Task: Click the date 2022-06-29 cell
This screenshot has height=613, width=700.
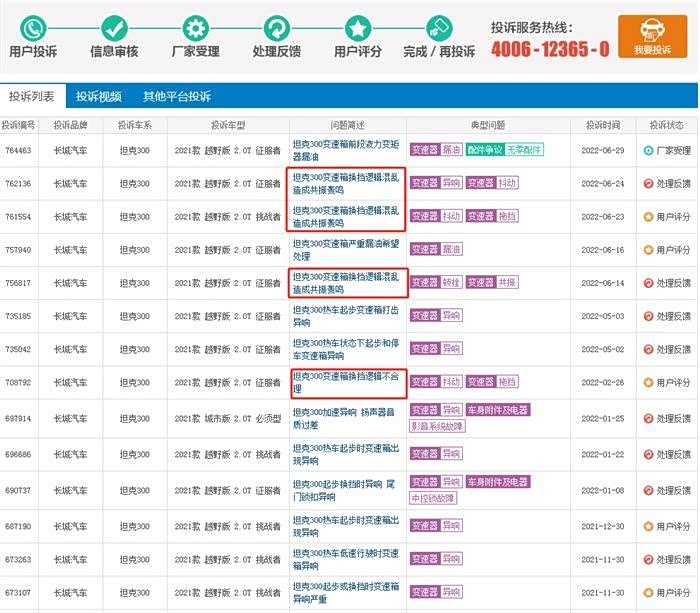Action: pos(603,150)
